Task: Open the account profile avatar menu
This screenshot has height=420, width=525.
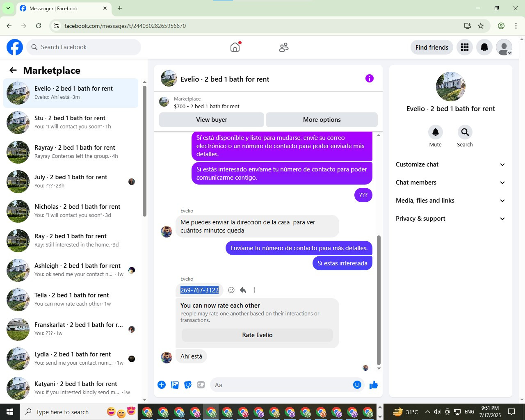Action: click(x=504, y=47)
